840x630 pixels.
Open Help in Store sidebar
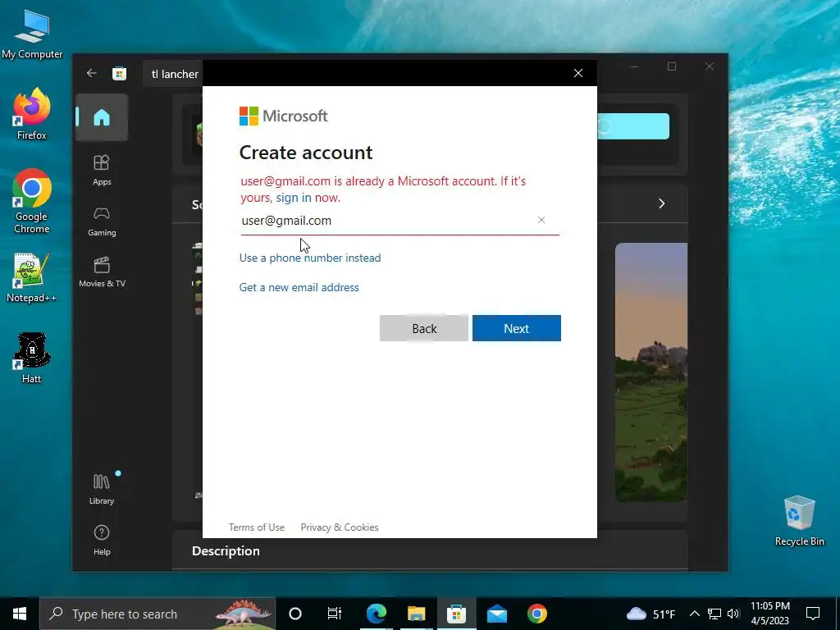[x=102, y=540]
